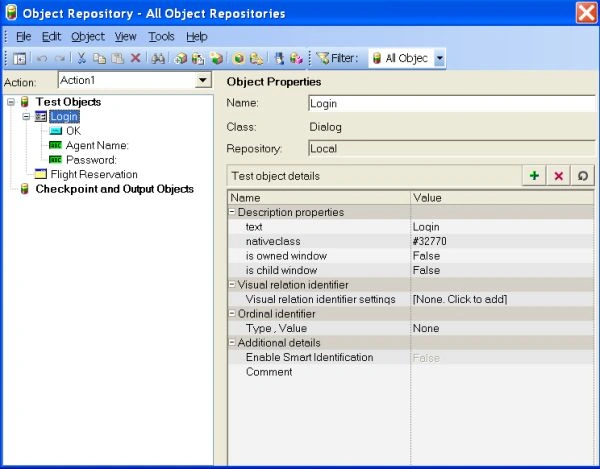Select the Agent Name: tree item
This screenshot has height=469, width=600.
97,145
